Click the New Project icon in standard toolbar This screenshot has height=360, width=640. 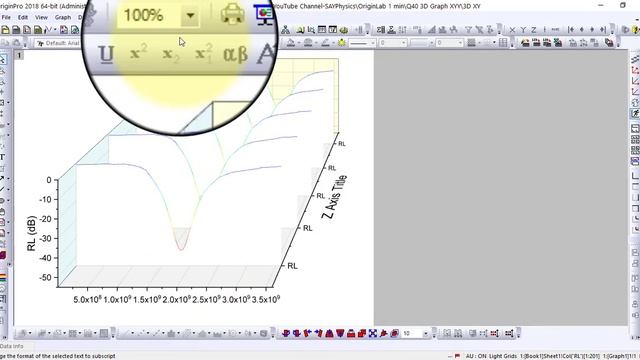5,30
